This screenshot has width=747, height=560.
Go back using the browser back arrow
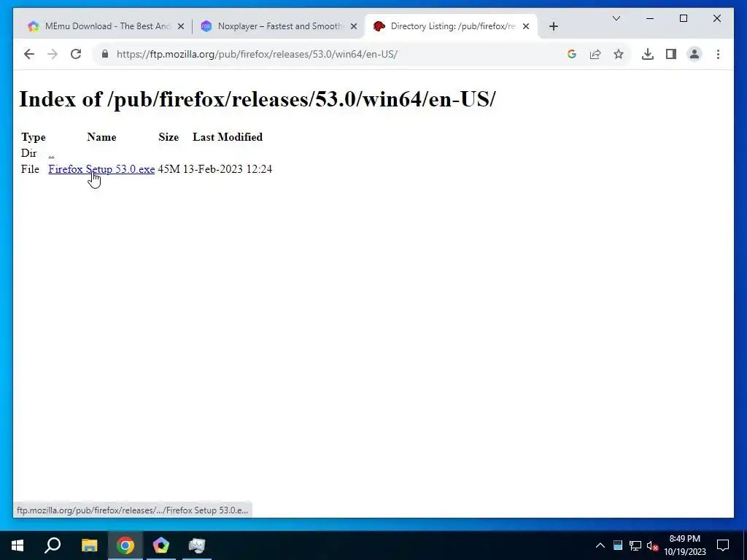click(x=29, y=54)
